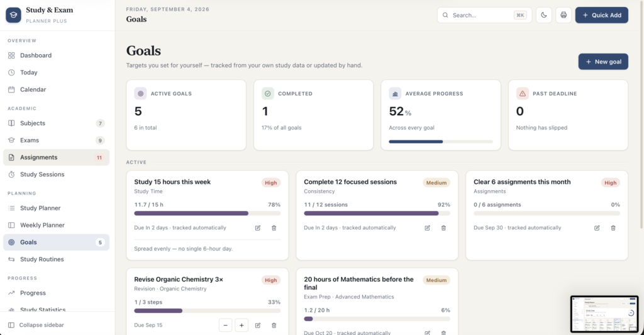The height and width of the screenshot is (335, 644).
Task: Click the Quick Add button
Action: pos(601,15)
